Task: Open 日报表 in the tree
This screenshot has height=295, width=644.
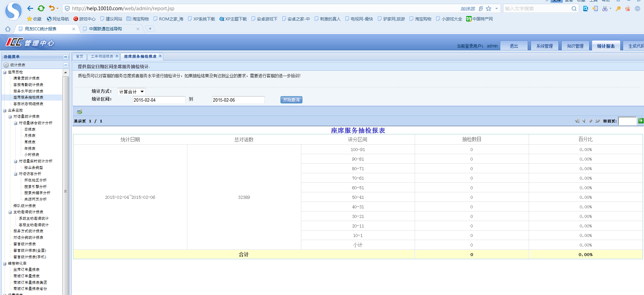Action: click(30, 130)
